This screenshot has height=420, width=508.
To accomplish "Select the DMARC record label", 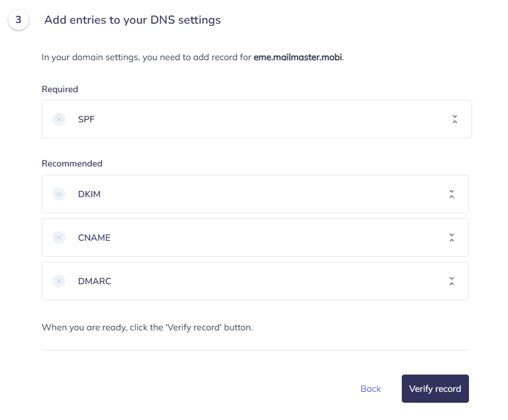I will [x=95, y=281].
